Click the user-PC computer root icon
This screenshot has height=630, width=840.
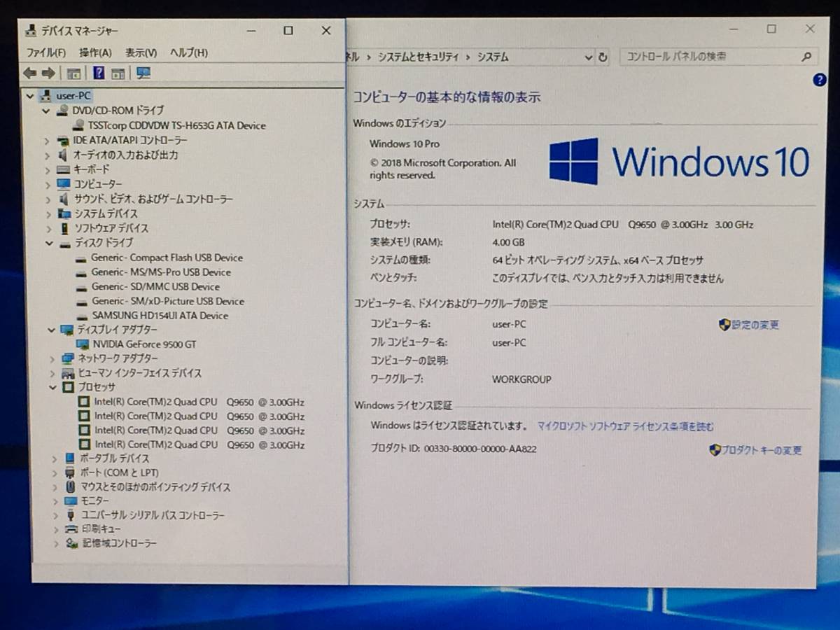pos(46,96)
